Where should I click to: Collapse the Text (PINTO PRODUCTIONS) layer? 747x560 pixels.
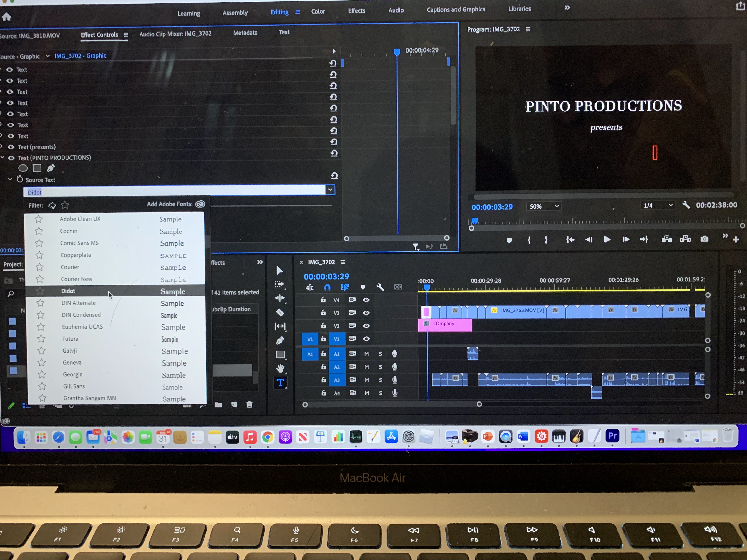tap(3, 157)
